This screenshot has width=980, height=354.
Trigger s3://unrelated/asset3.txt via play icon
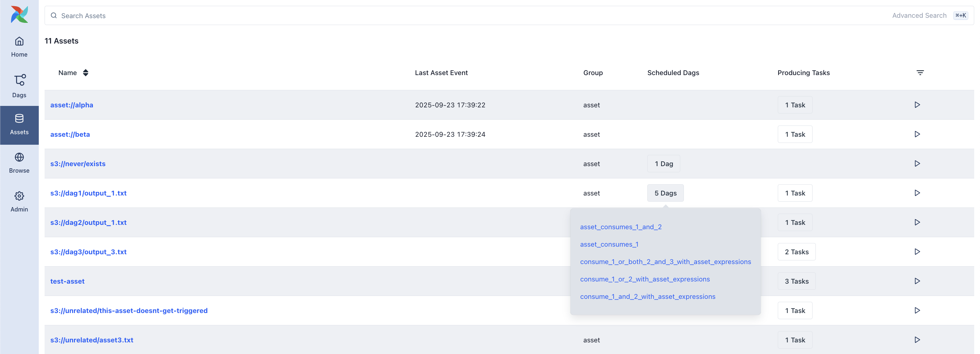point(917,340)
